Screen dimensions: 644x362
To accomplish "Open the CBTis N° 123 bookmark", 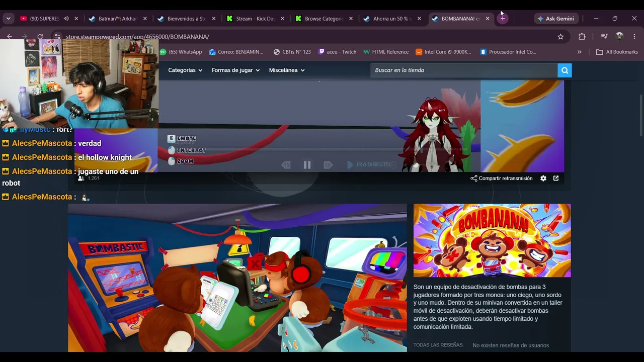I will [292, 52].
